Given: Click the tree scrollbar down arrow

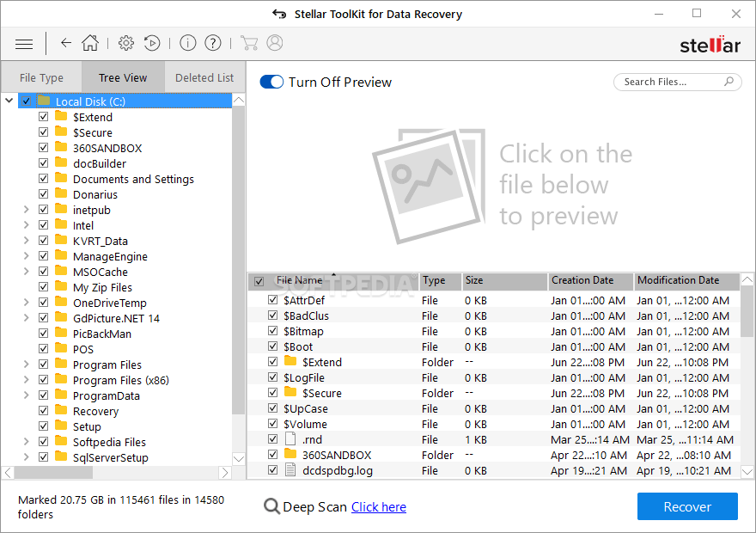Looking at the screenshot, I should click(x=238, y=458).
